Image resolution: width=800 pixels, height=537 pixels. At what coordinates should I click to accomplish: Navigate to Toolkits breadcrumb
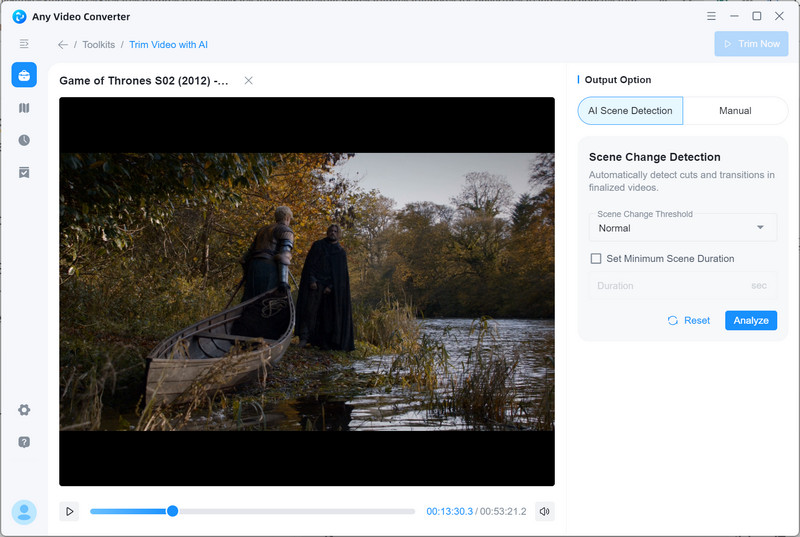click(98, 45)
